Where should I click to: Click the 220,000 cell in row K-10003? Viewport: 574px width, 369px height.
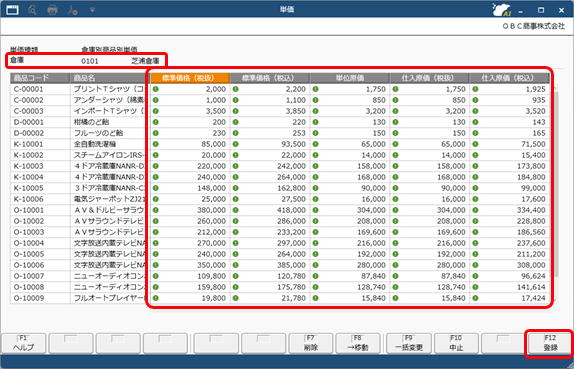point(190,166)
